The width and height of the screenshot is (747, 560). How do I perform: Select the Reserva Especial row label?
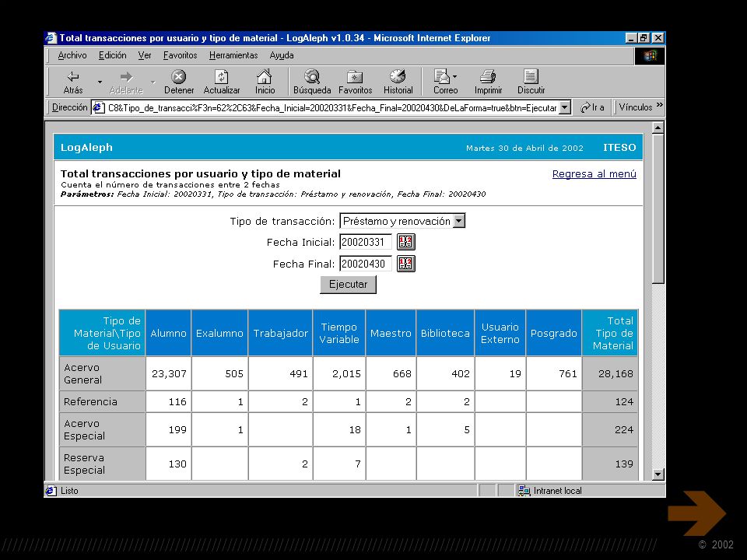[x=102, y=464]
